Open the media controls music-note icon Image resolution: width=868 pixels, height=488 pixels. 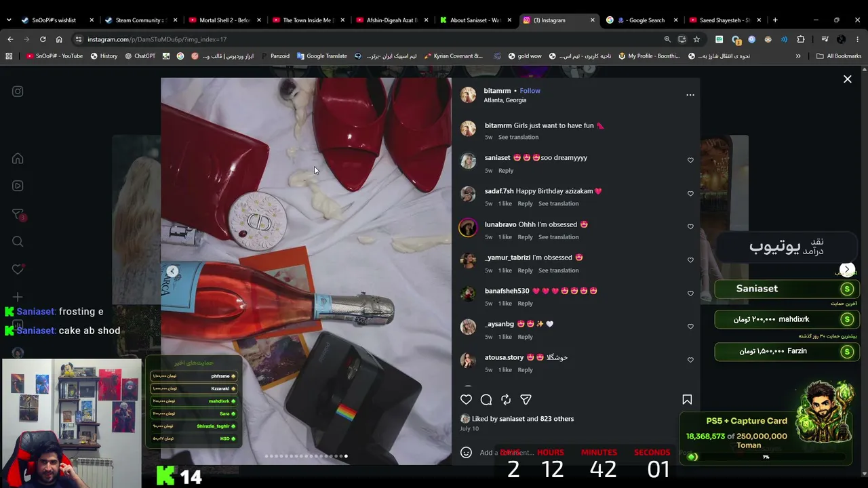pos(825,39)
